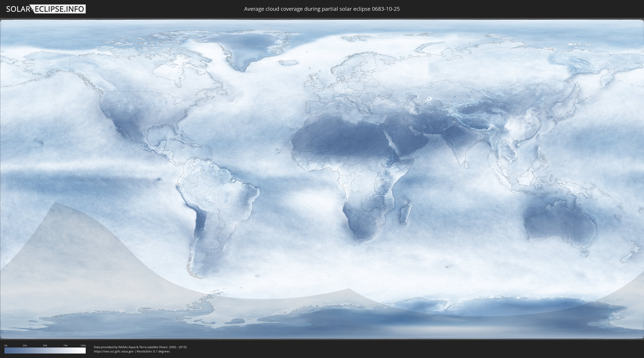Click the 75% legend label

click(65, 345)
